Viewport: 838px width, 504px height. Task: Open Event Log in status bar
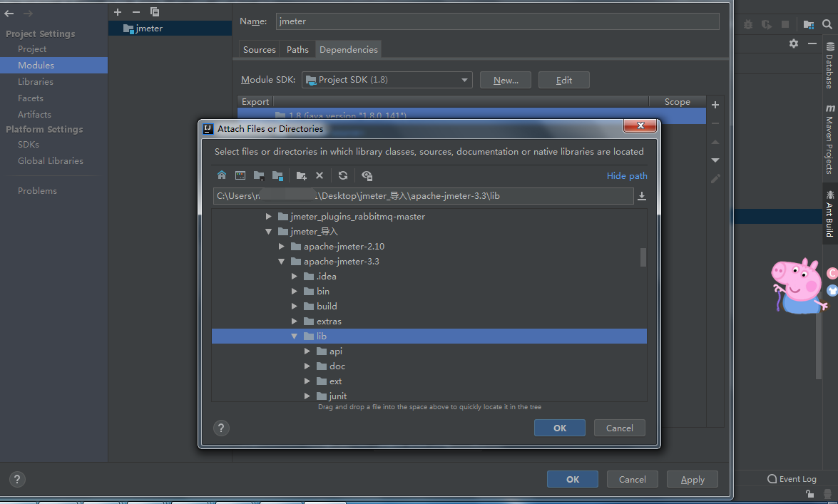pos(792,479)
